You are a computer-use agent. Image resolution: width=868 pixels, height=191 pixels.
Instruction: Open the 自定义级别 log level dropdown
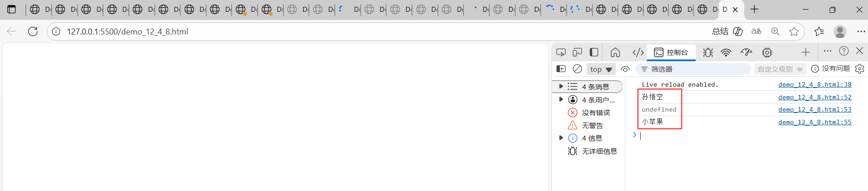[x=780, y=69]
